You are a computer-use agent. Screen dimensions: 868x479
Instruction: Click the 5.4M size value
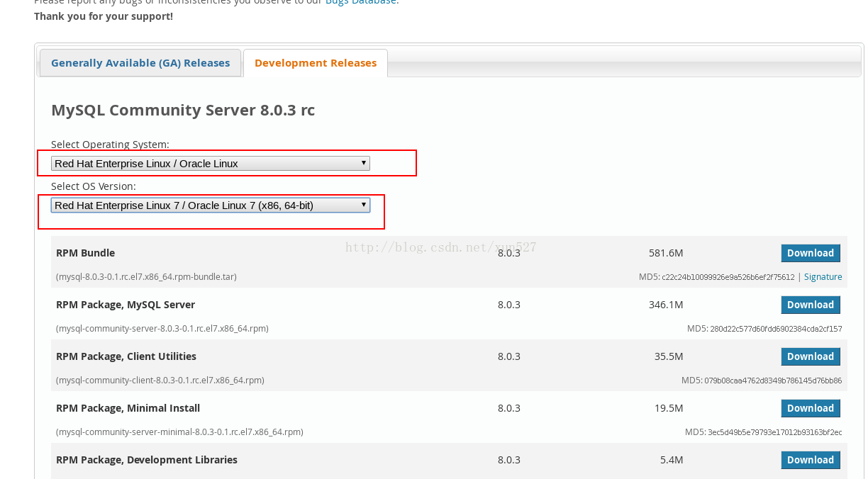click(672, 460)
